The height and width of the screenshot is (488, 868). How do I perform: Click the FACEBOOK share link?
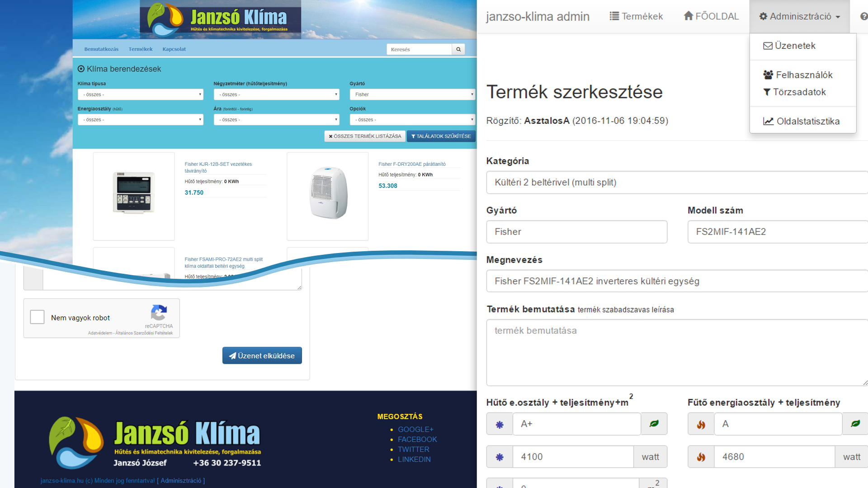(417, 439)
